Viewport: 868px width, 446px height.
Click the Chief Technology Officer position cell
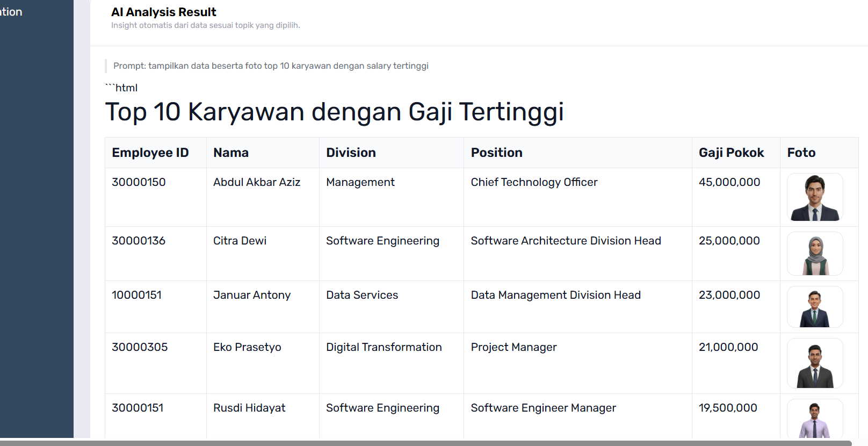point(534,182)
